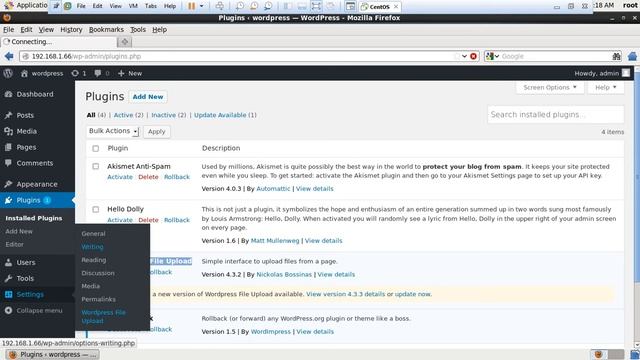Pause the VM with the pause button

click(x=191, y=6)
